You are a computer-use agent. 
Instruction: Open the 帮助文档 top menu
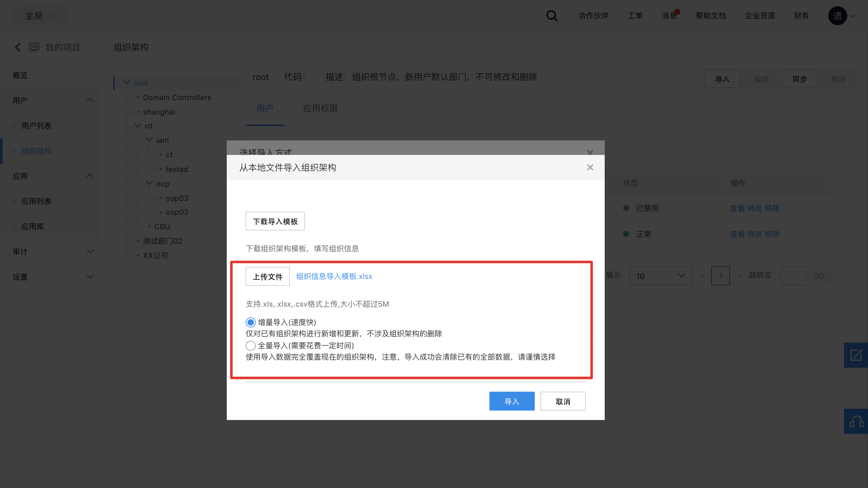[711, 16]
